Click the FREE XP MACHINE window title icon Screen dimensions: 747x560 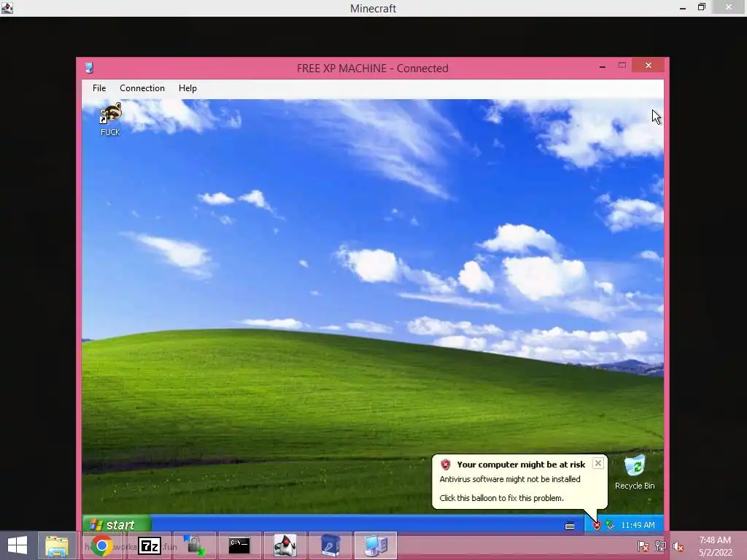tap(89, 68)
